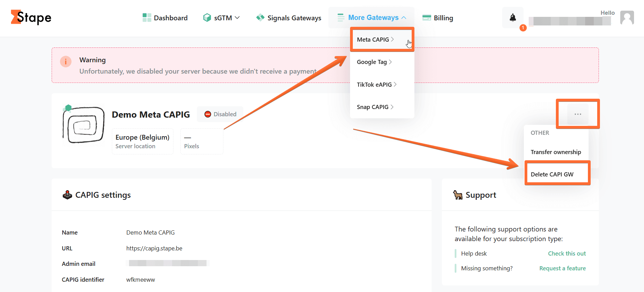Choose Transfer ownership option
Viewport: 644px width, 292px height.
click(556, 152)
